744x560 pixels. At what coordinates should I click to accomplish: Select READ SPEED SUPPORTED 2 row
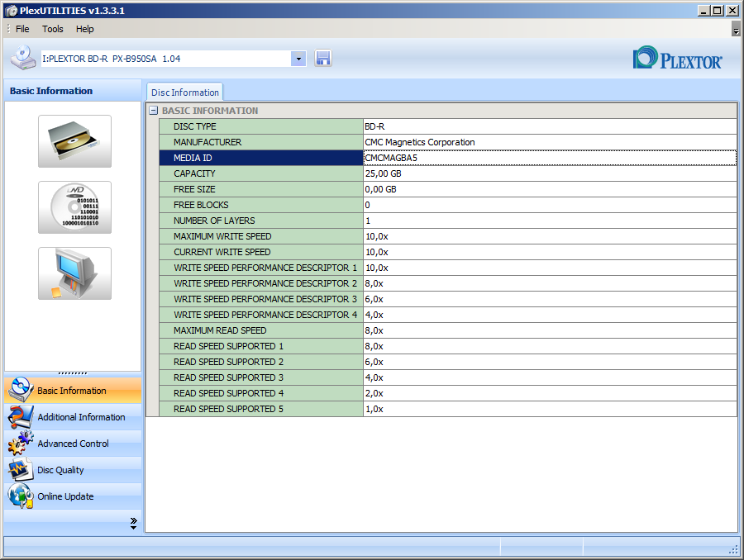click(x=261, y=361)
